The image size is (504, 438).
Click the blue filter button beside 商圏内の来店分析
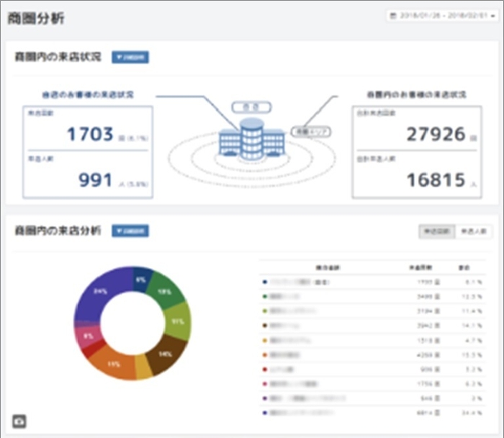point(130,231)
